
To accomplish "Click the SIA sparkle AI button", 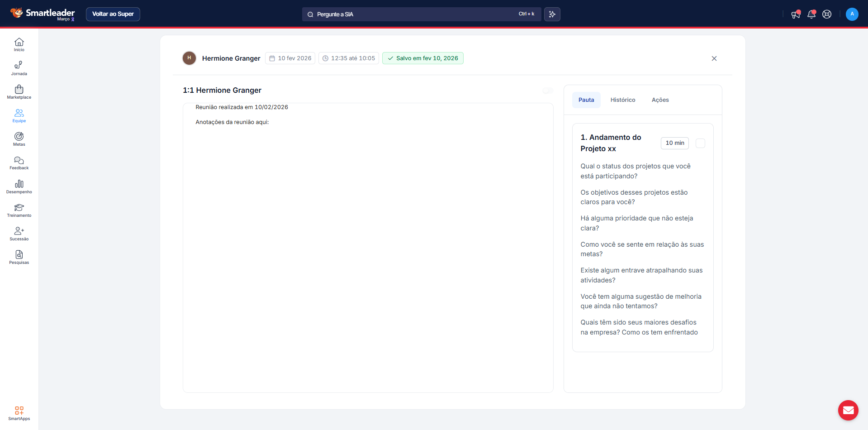I will (552, 14).
